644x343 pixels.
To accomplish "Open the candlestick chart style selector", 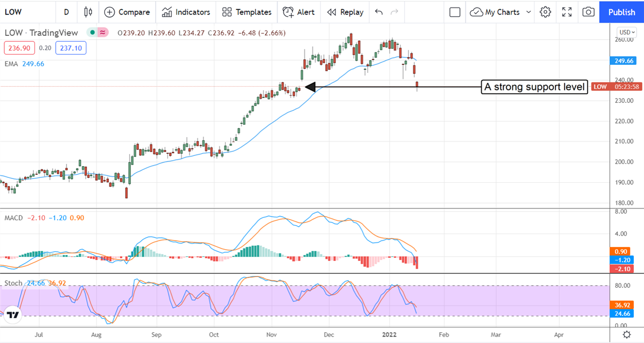I will (x=89, y=12).
